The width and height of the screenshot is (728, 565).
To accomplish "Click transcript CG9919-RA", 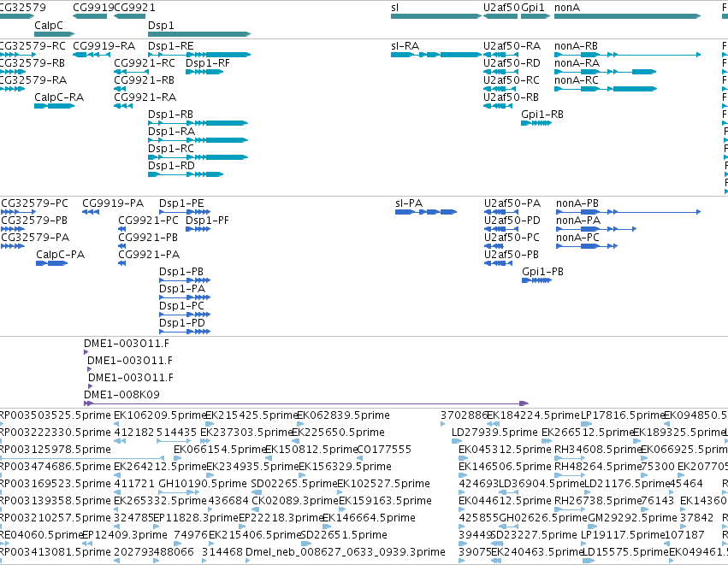I will coord(92,55).
